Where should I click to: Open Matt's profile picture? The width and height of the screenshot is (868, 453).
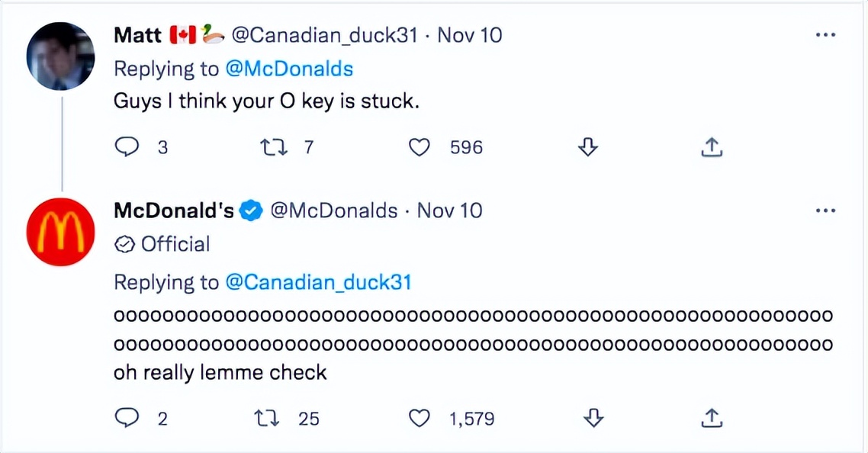[61, 56]
